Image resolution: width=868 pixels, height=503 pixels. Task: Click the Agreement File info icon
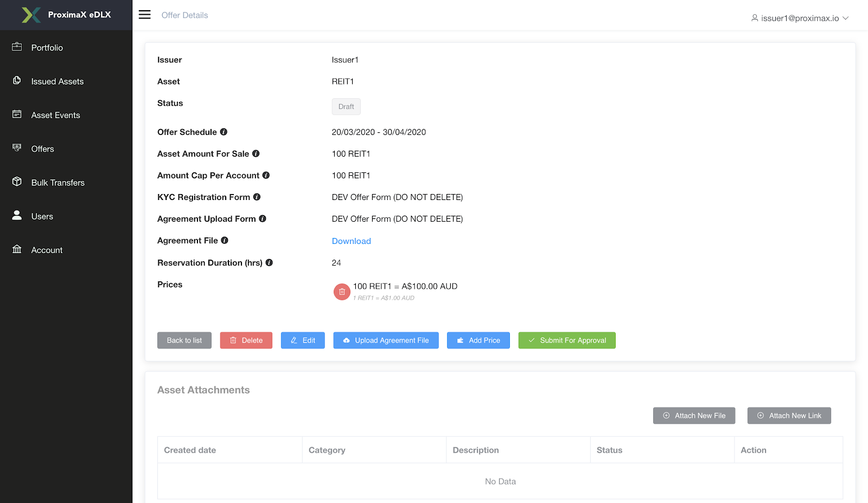225,241
